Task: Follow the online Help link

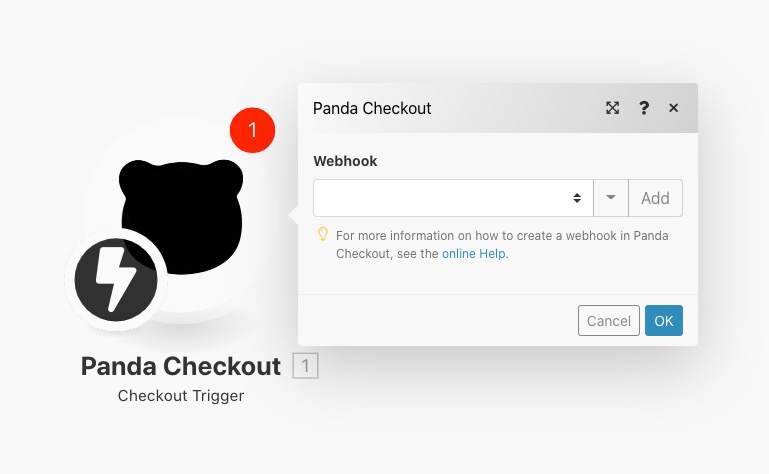Action: tap(474, 254)
